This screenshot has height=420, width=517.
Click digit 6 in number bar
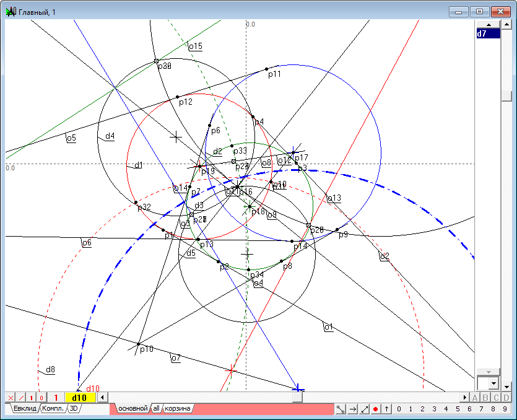[x=469, y=409]
